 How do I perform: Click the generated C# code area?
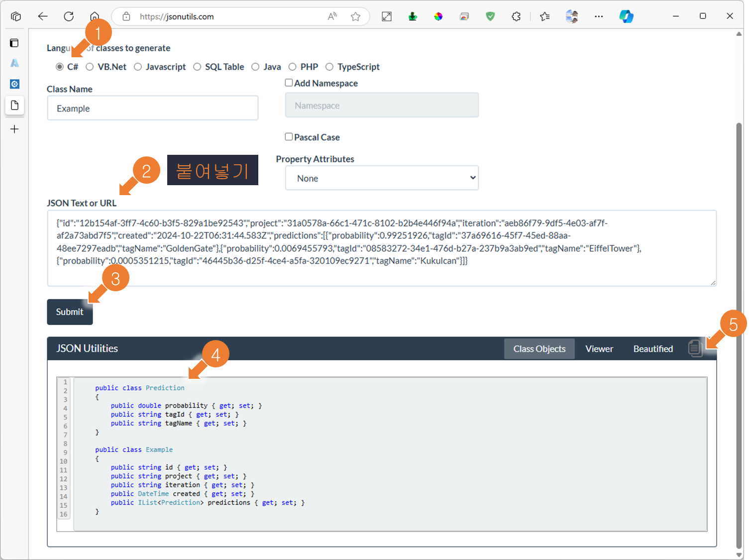pyautogui.click(x=390, y=454)
